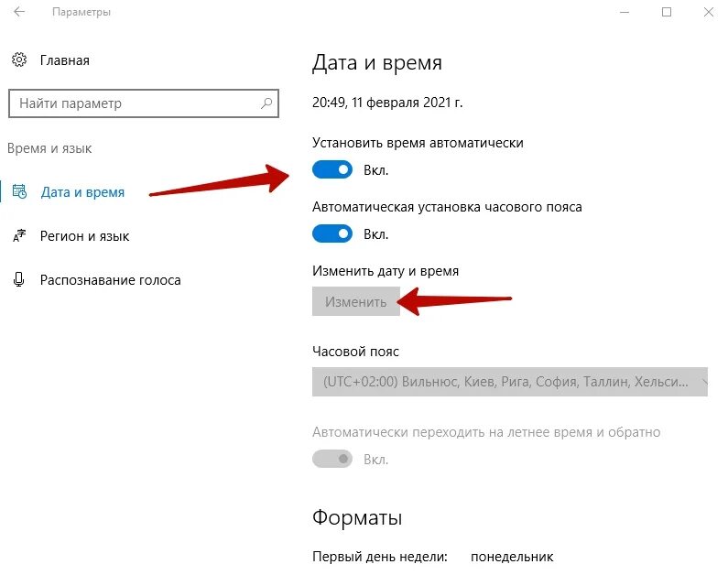Expand the time zone list chevron

(x=704, y=382)
